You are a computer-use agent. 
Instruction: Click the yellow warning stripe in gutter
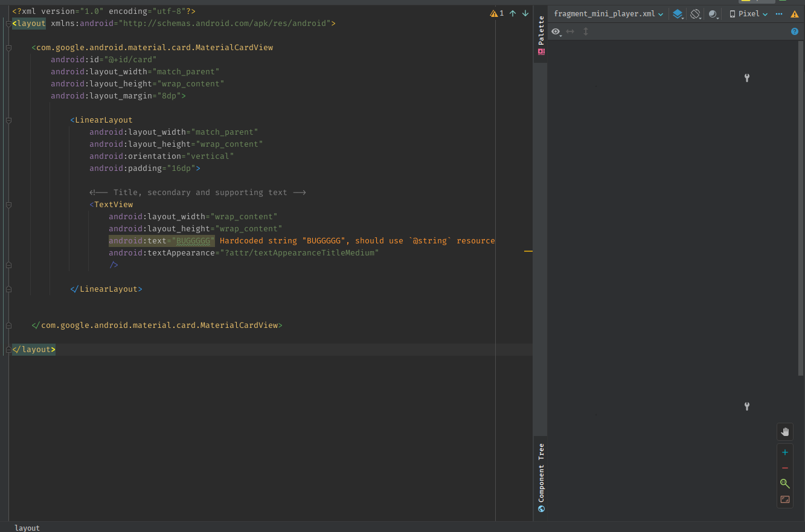click(528, 250)
